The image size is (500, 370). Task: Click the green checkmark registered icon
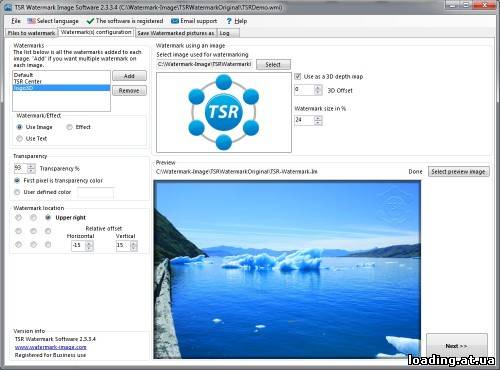point(90,21)
